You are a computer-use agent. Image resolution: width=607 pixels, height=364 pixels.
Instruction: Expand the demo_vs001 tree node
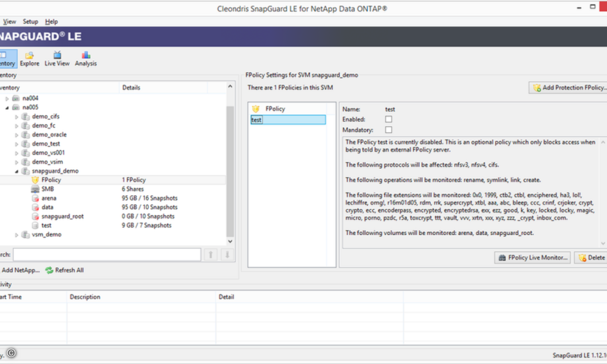pos(17,153)
